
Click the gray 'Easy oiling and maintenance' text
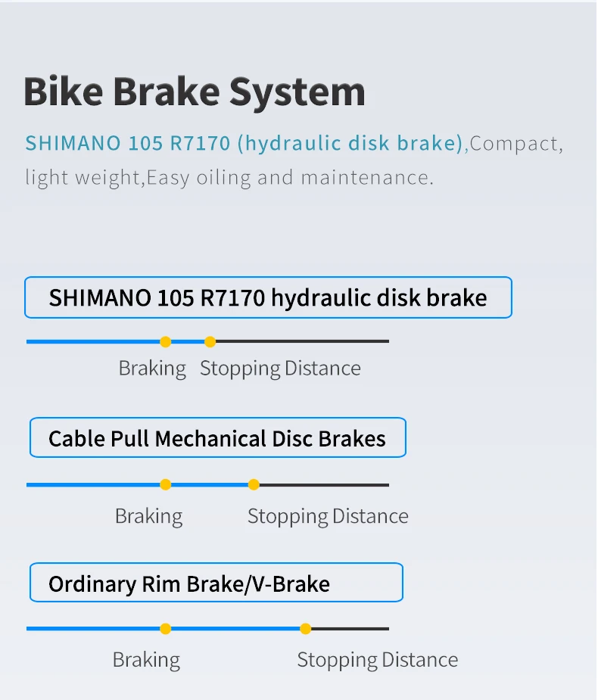pos(290,178)
